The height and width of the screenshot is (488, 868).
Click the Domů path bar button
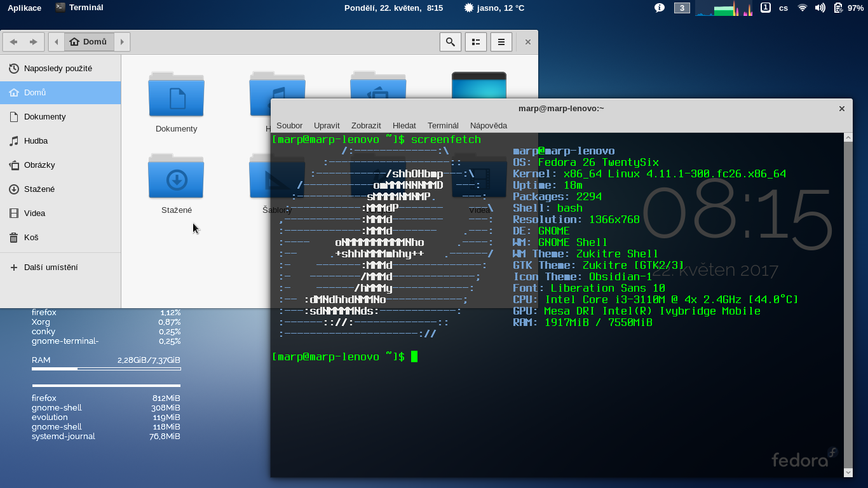pos(89,42)
